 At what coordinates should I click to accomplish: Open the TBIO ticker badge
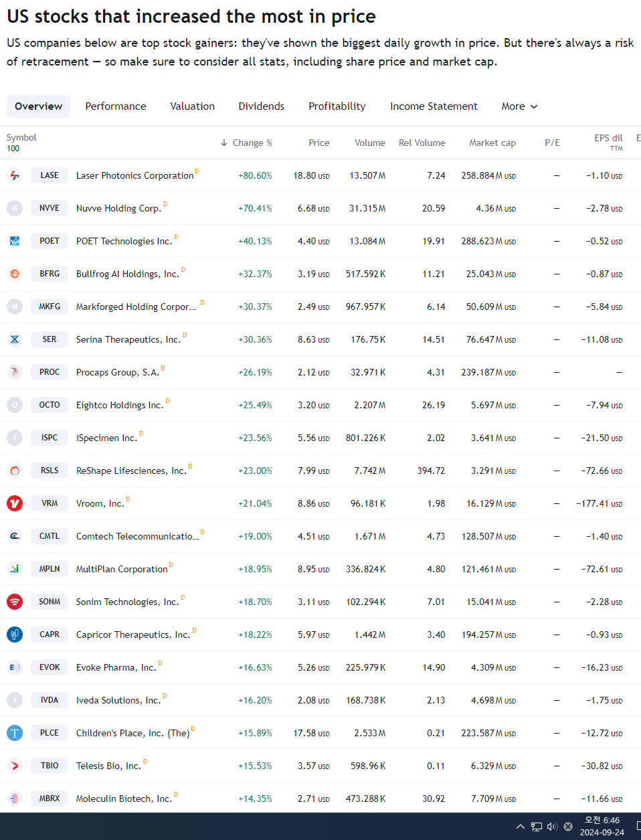(50, 766)
